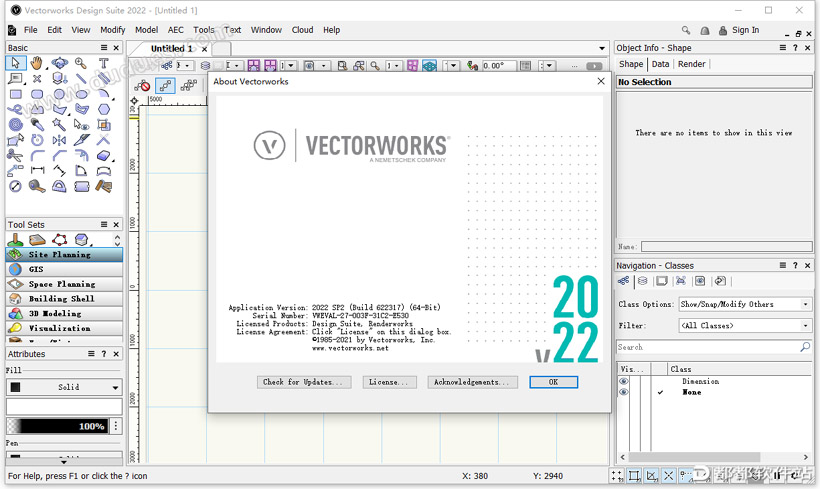This screenshot has width=820, height=489.
Task: Select the Rotate tool
Action: tap(37, 140)
